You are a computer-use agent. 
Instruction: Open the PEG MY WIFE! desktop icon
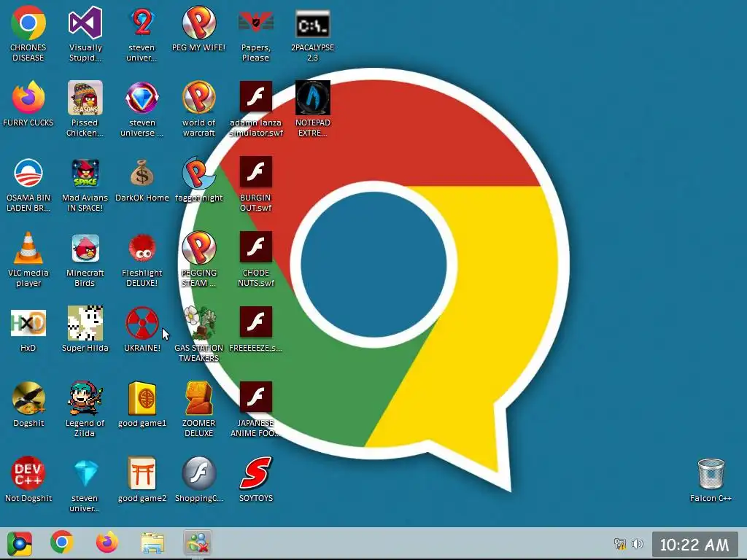pyautogui.click(x=198, y=23)
